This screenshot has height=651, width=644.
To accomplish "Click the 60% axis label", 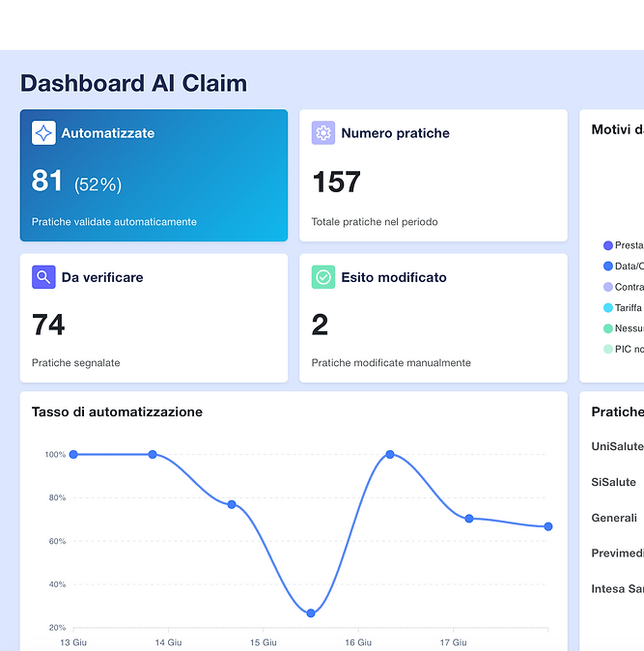I will tap(57, 541).
